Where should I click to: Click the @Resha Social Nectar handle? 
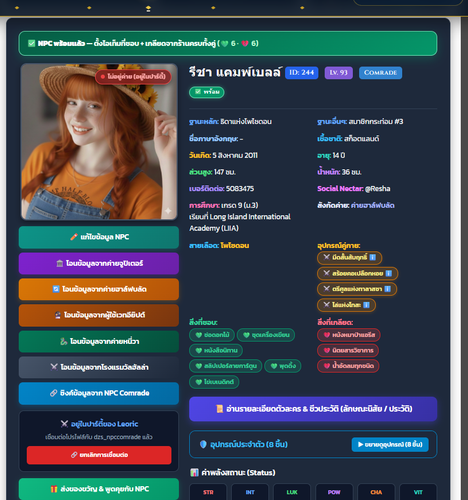[377, 189]
